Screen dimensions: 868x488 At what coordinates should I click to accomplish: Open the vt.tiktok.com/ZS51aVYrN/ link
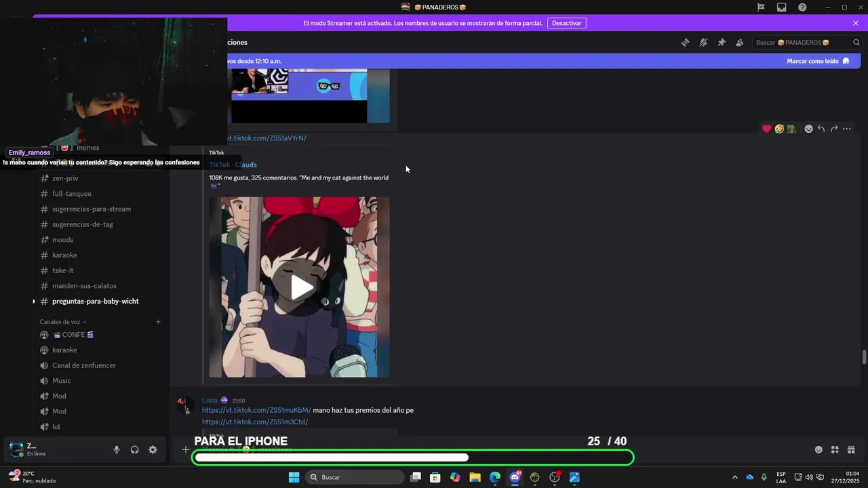click(267, 138)
